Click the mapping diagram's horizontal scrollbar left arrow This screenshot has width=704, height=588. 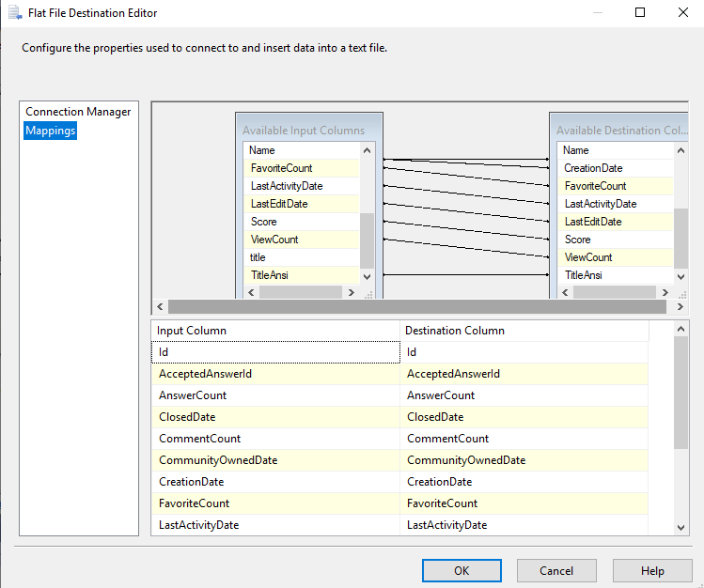pos(160,307)
